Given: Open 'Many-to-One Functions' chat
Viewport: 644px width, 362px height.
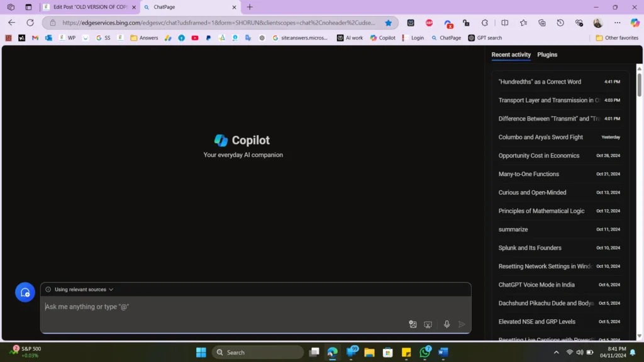Looking at the screenshot, I should pos(559,174).
